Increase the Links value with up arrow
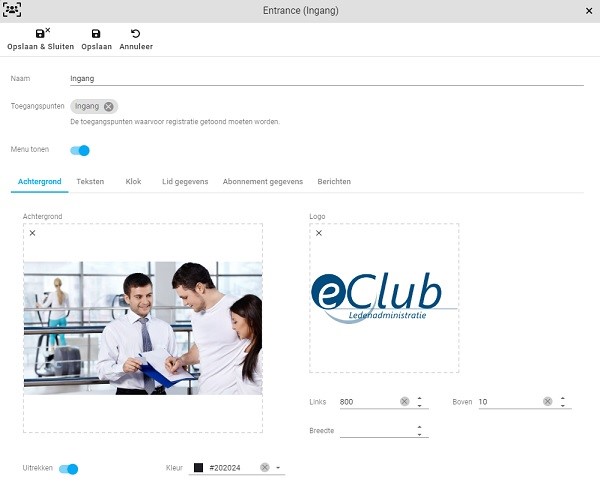Screen dimensions: 600x498 (x=420, y=398)
